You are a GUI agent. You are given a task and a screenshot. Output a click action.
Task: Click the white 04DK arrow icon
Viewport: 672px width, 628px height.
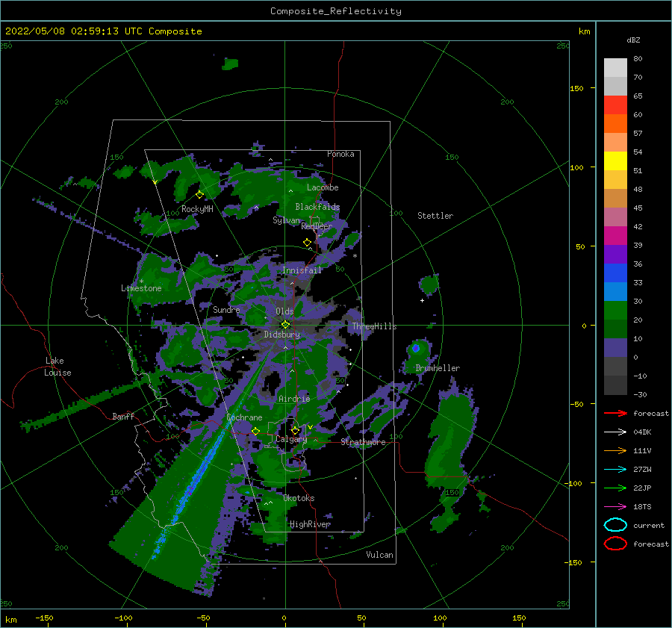pyautogui.click(x=615, y=432)
